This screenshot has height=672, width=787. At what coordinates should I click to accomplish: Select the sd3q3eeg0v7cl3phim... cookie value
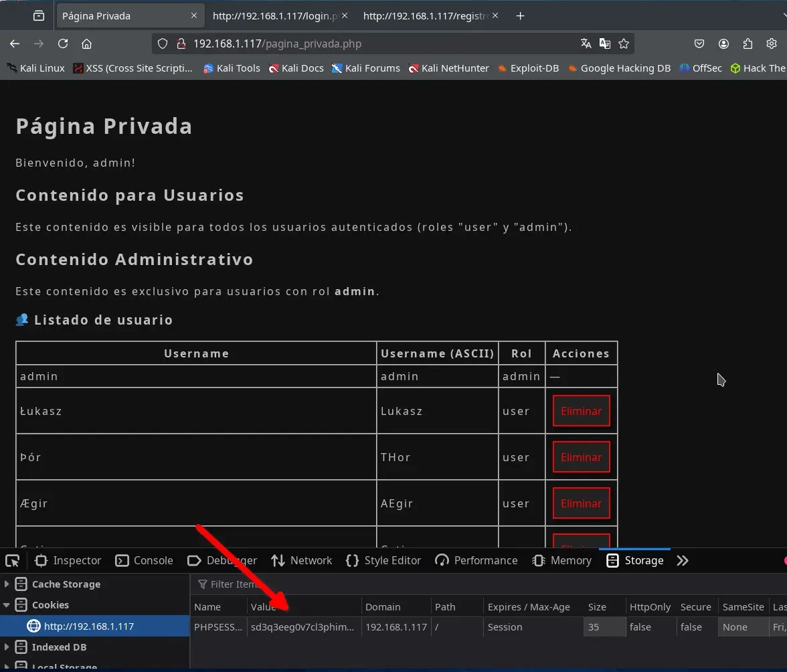point(304,627)
